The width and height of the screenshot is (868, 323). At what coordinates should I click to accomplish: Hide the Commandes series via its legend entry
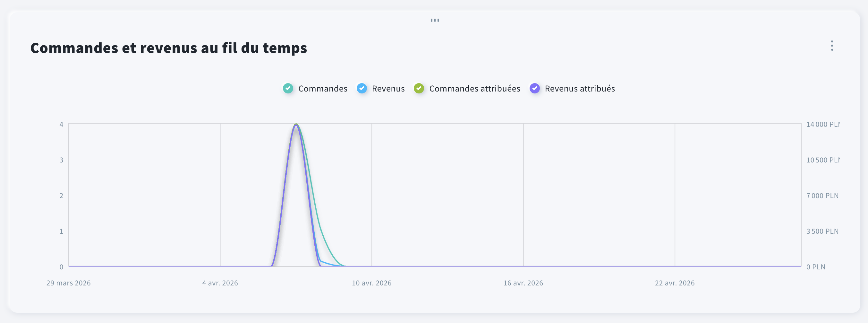click(x=322, y=88)
